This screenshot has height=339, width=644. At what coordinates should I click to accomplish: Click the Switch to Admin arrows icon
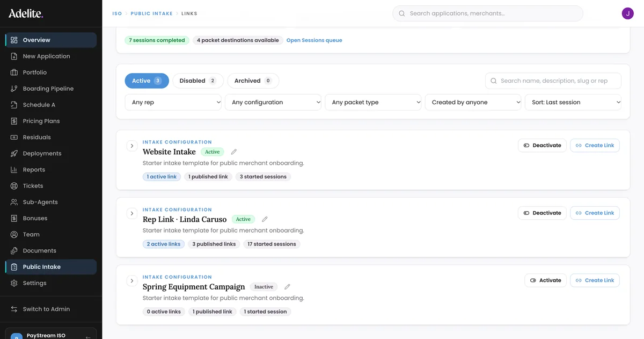pyautogui.click(x=14, y=309)
